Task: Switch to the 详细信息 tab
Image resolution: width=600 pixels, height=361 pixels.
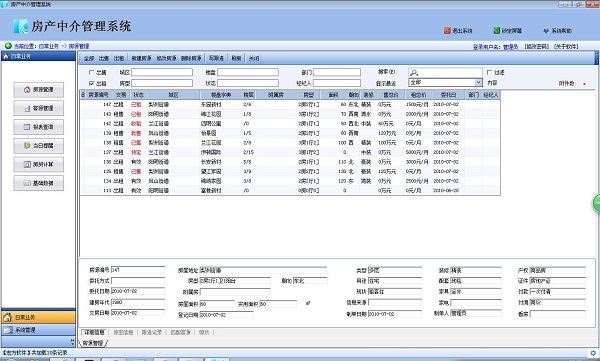Action: click(94, 332)
